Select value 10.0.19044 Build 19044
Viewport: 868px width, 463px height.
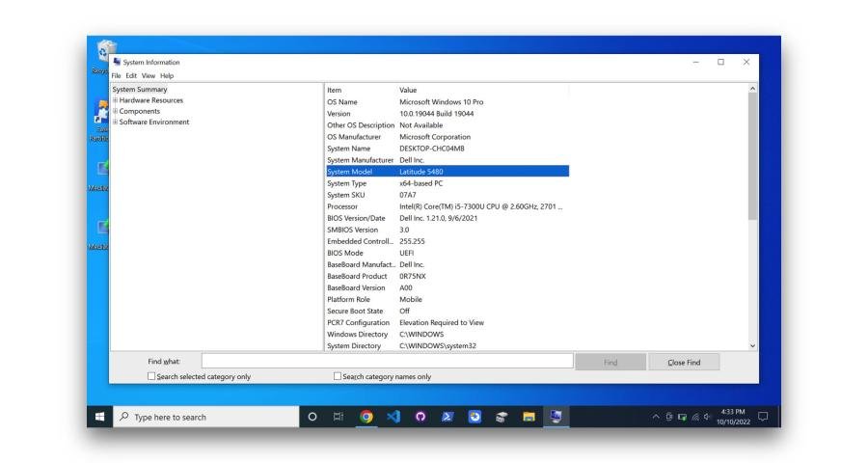tap(436, 114)
